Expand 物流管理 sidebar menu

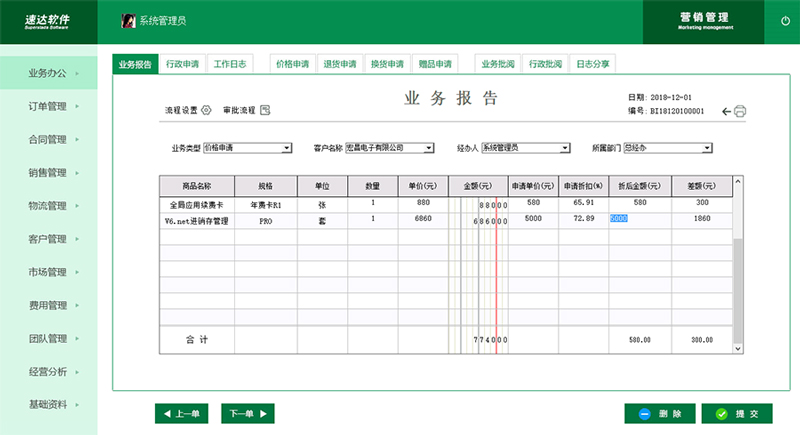48,206
